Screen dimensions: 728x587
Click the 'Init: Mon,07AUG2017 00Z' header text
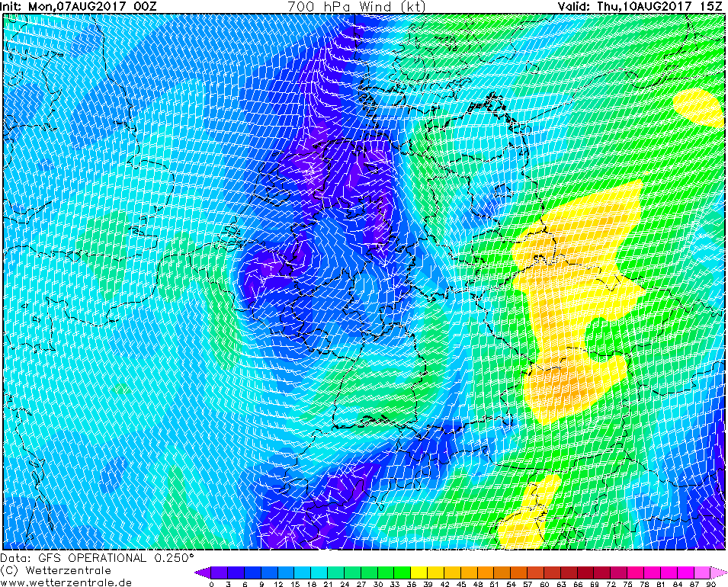click(x=79, y=7)
